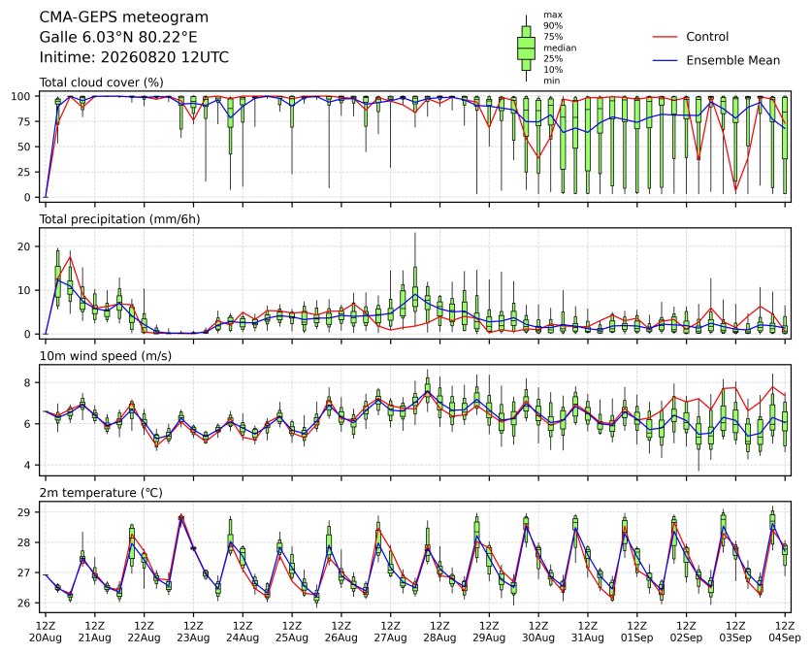Click the green box-plot legend icon

point(526,48)
